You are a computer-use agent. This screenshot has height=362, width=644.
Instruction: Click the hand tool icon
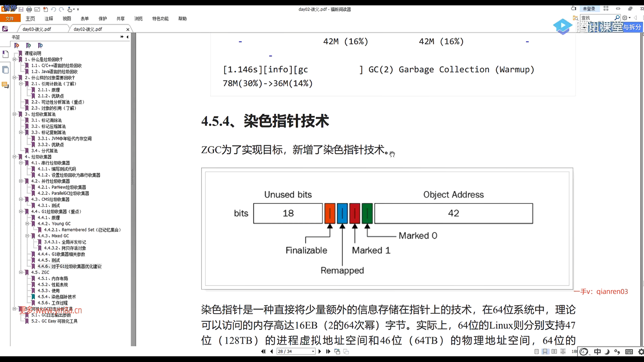click(69, 9)
